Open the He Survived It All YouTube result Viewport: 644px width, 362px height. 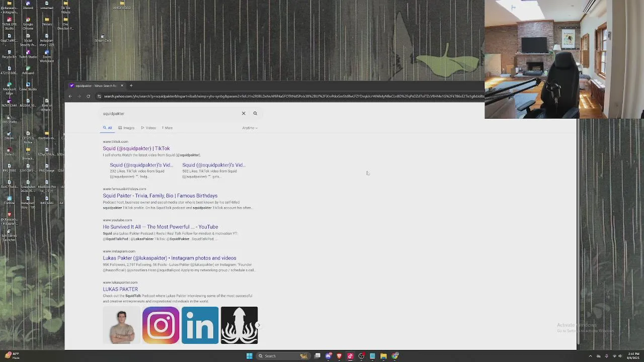pos(160,227)
